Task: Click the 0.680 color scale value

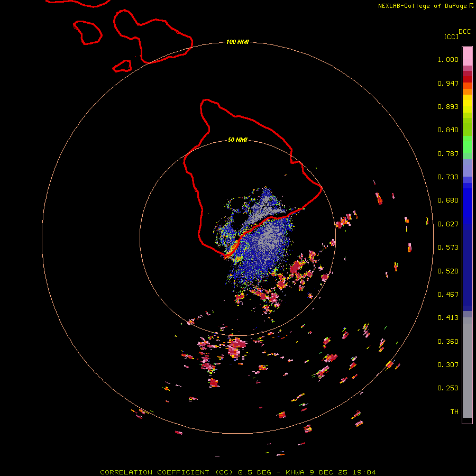Action: (448, 200)
